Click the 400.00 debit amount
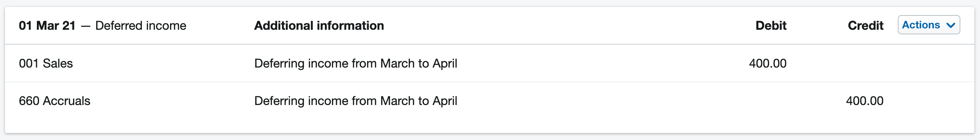The image size is (980, 140). pos(767,63)
